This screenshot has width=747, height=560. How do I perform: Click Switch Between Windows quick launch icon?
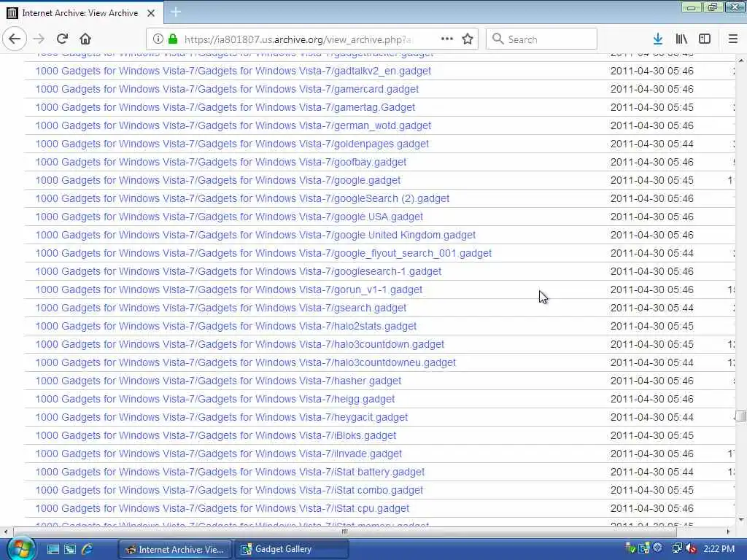(70, 549)
